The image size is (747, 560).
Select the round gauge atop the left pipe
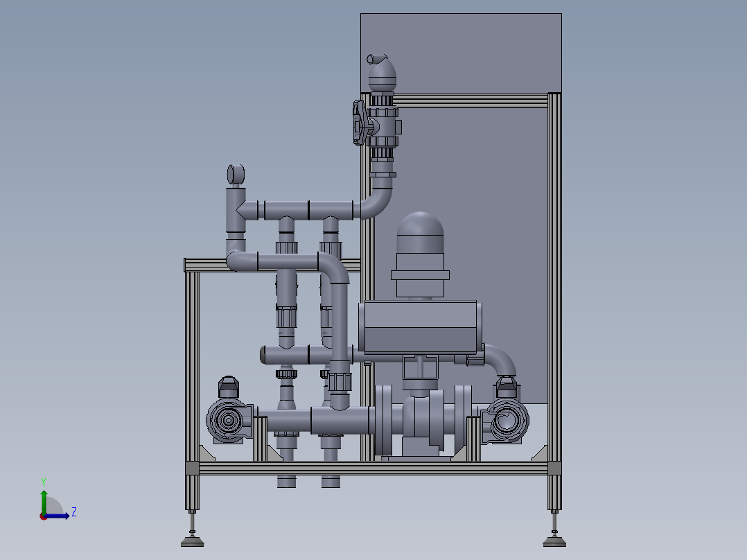[236, 175]
